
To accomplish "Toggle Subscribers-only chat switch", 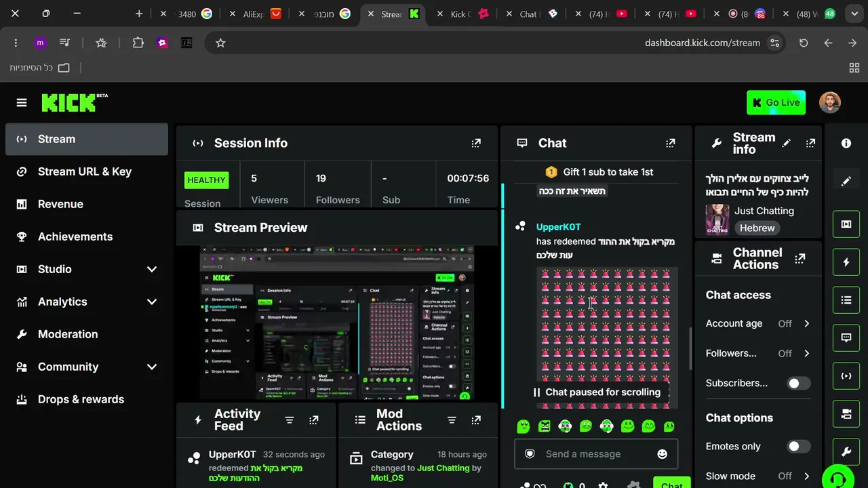I will pos(799,383).
